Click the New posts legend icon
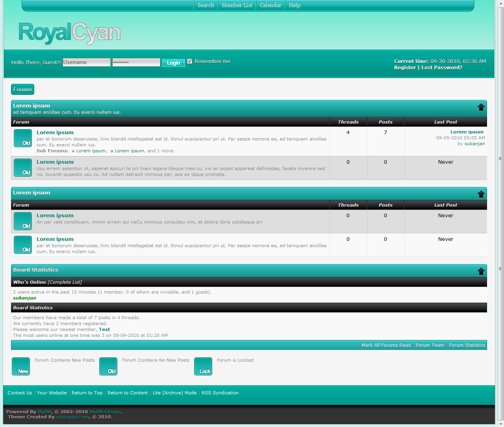The width and height of the screenshot is (504, 427). [x=21, y=366]
